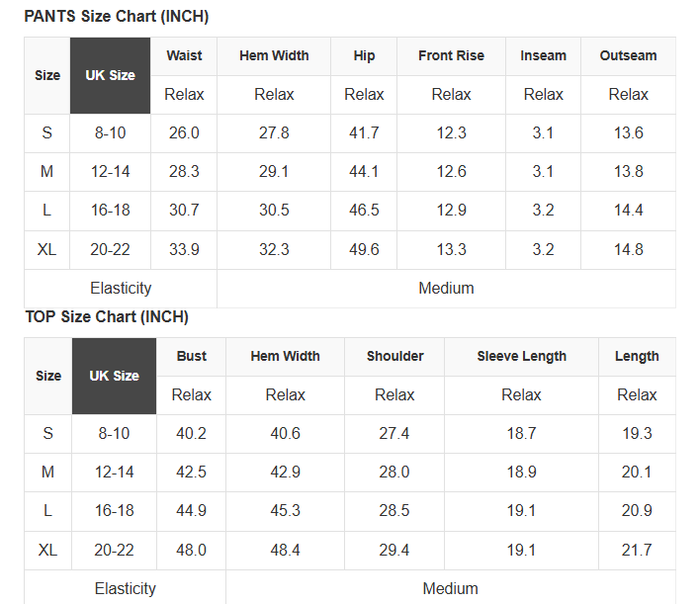
Task: Select the top length value 21.7
Action: 637,550
